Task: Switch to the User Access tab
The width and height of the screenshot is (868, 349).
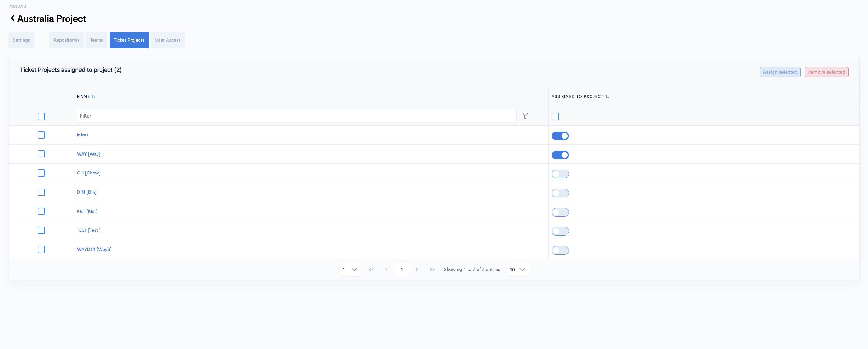Action: [168, 40]
